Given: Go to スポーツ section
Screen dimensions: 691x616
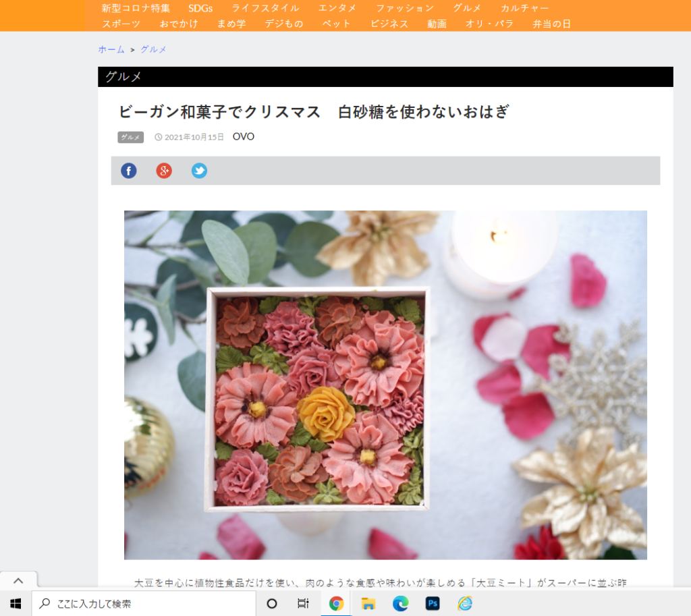Looking at the screenshot, I should pos(121,24).
